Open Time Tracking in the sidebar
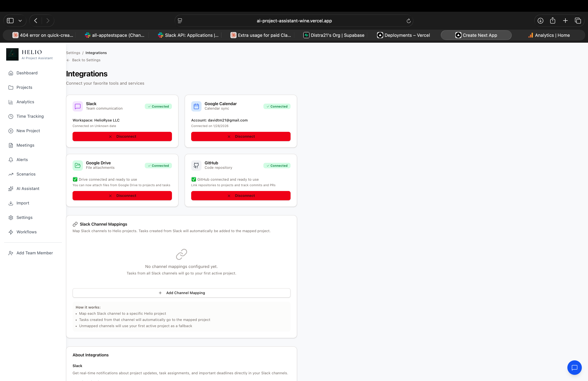 click(30, 116)
